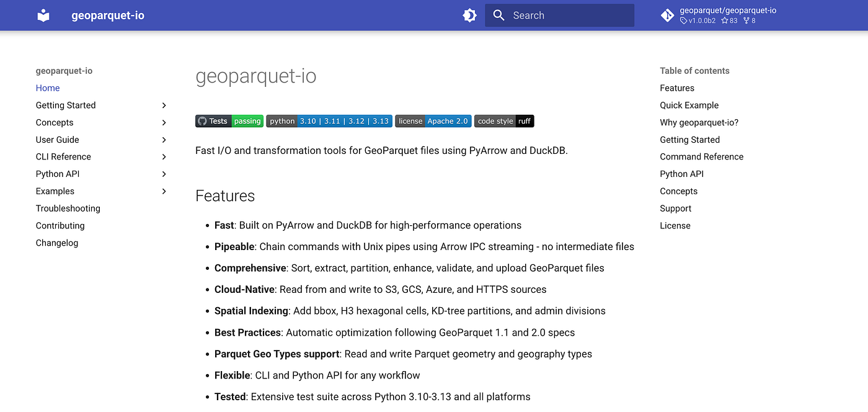Click the Search input field

[x=559, y=16]
